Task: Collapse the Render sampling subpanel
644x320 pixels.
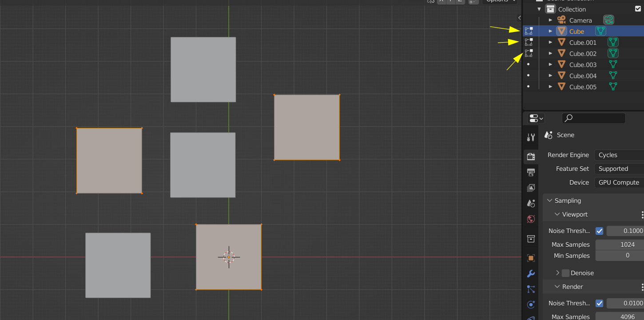Action: tap(557, 287)
